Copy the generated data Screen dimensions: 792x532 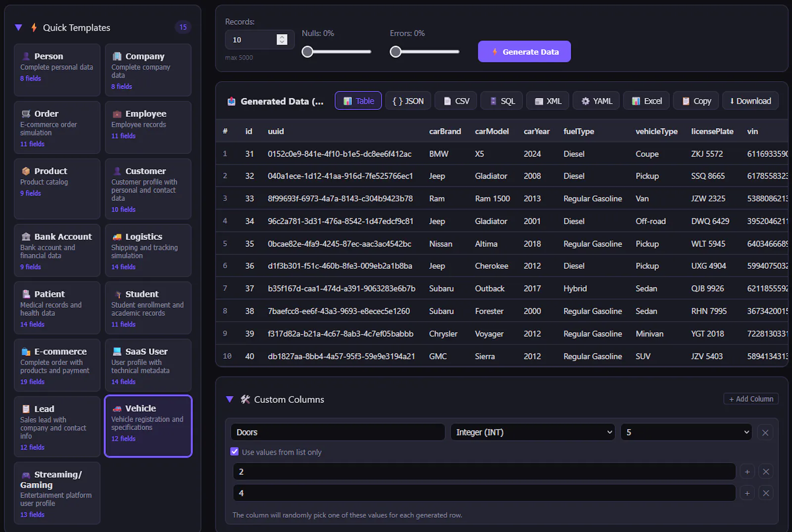coord(696,101)
